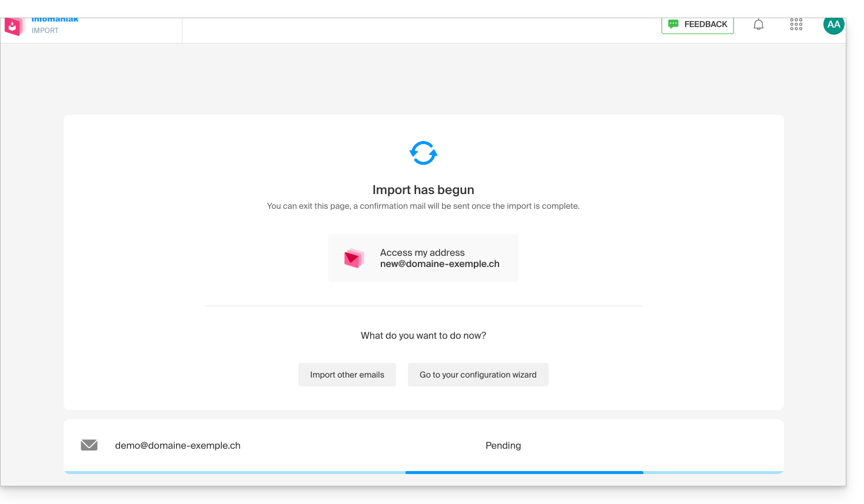Click the IMPORT label in header
This screenshot has width=864, height=504.
45,31
